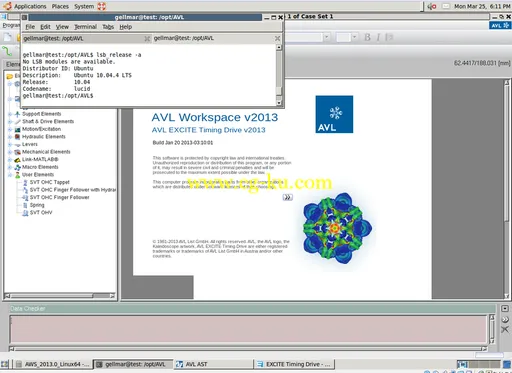Click the green connection tool icon
Viewport: 512px width, 373px height.
pyautogui.click(x=7, y=51)
